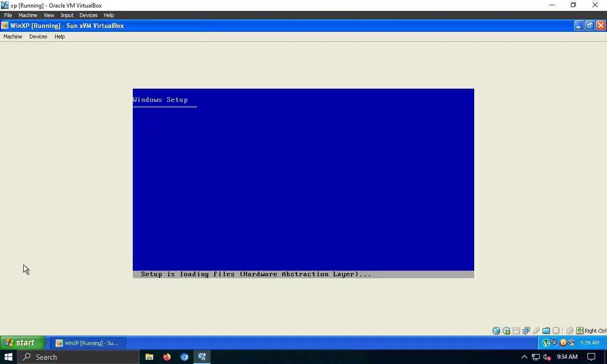Restore the inner WinXP VirtualBox window
Viewport: 607px width, 364px height.
[590, 26]
